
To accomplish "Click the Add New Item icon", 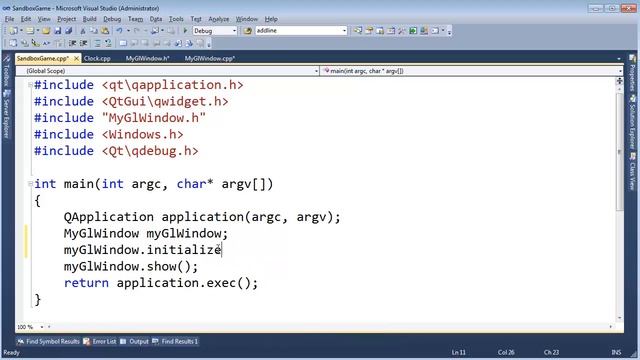I will (30, 31).
